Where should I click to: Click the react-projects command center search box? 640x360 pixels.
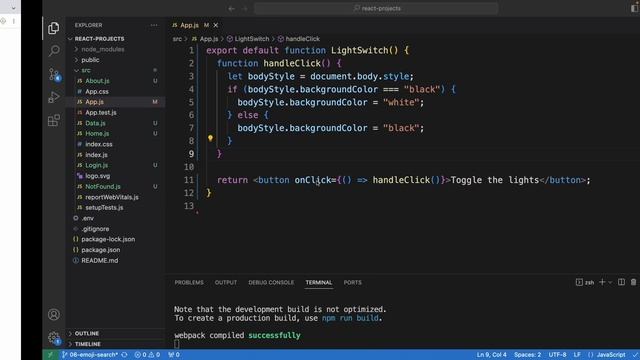click(376, 8)
